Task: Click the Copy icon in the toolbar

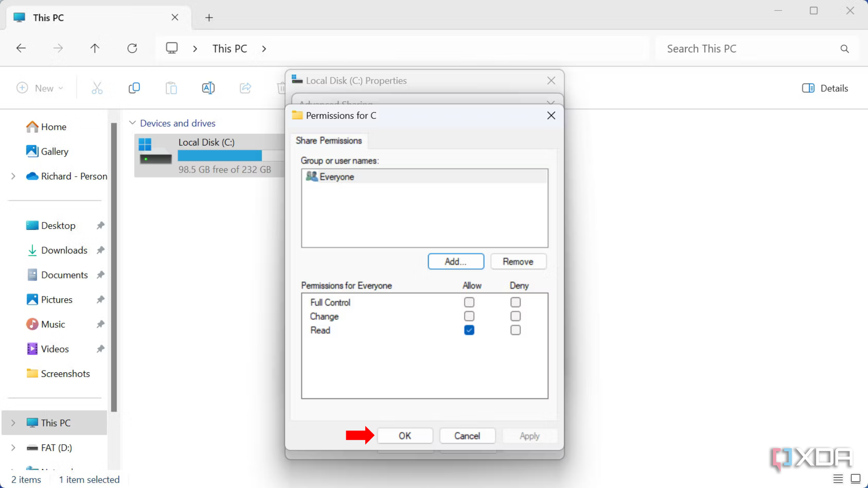Action: tap(134, 88)
